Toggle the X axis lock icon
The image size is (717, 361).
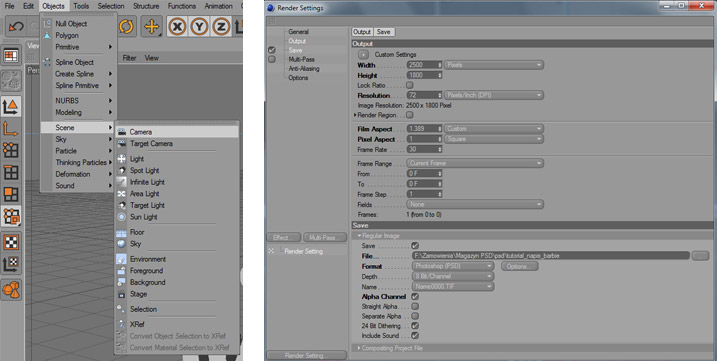(177, 27)
